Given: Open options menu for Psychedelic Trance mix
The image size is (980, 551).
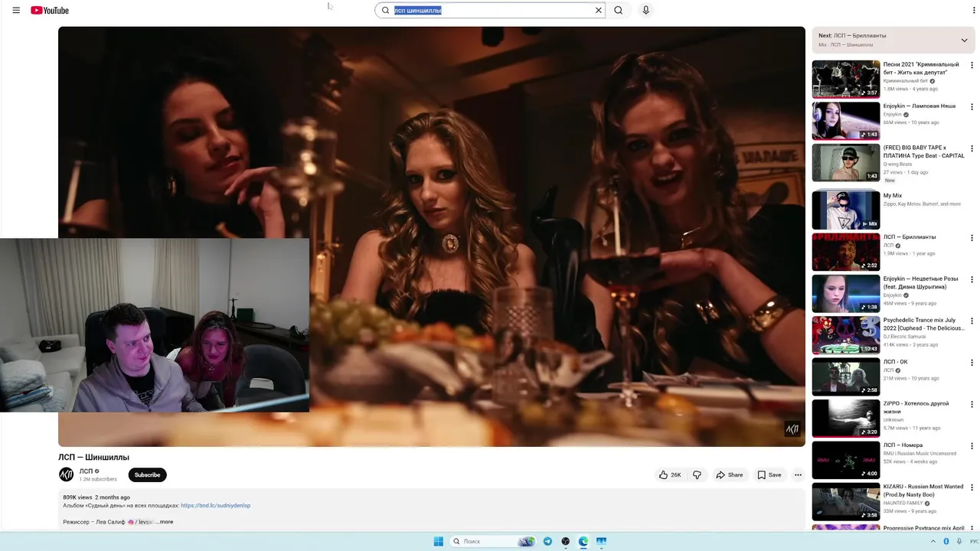Looking at the screenshot, I should (x=972, y=321).
